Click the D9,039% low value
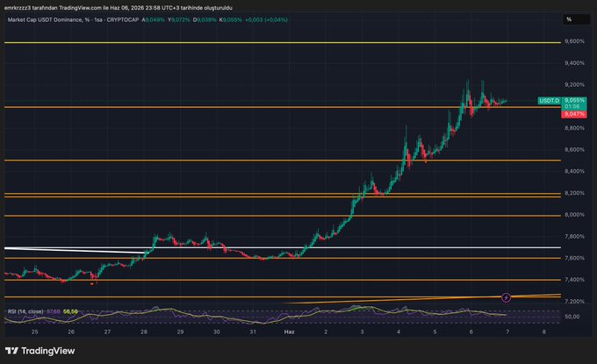This screenshot has width=597, height=364. (x=205, y=20)
